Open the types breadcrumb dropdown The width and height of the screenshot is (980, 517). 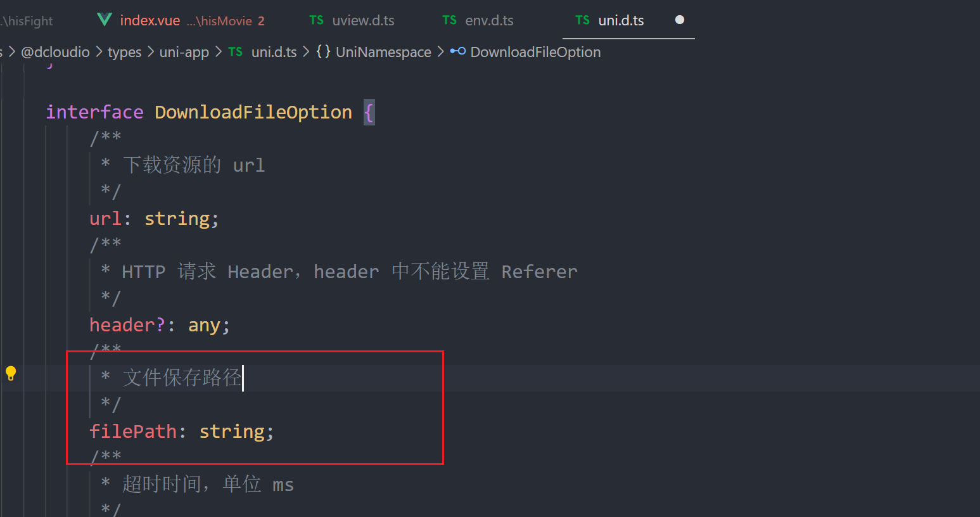tap(124, 51)
